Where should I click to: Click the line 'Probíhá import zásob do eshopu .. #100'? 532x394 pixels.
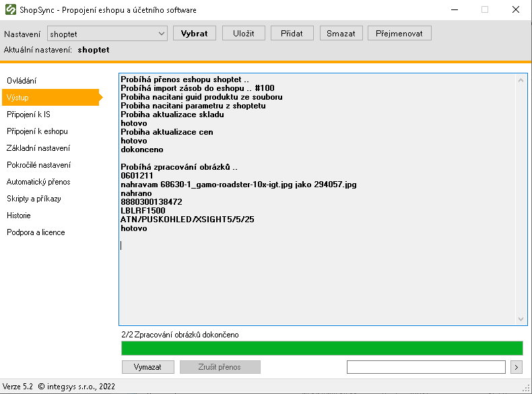point(197,88)
